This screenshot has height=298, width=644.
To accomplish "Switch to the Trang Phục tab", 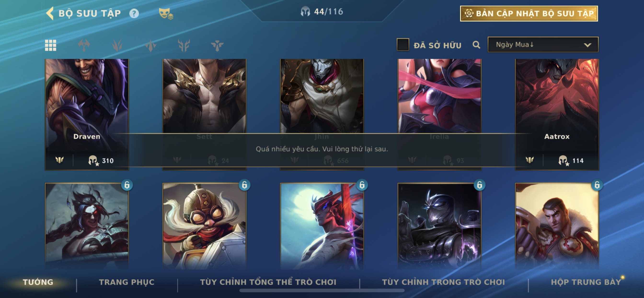I will click(x=127, y=282).
